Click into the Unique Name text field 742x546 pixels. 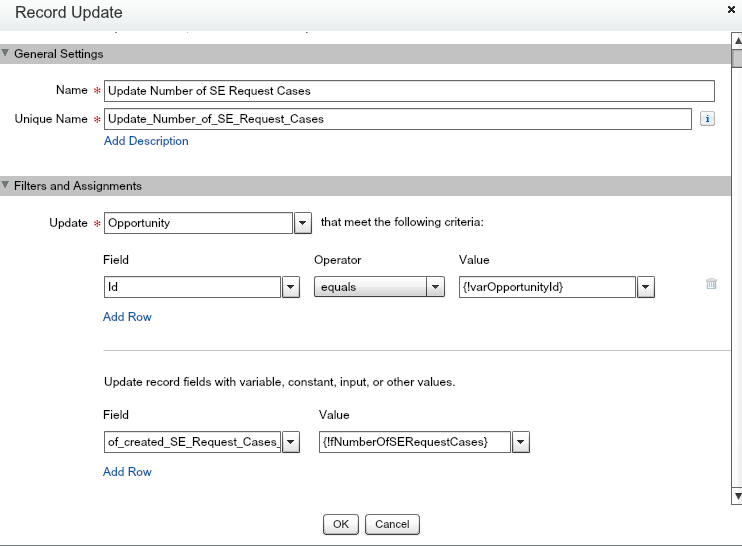point(397,119)
